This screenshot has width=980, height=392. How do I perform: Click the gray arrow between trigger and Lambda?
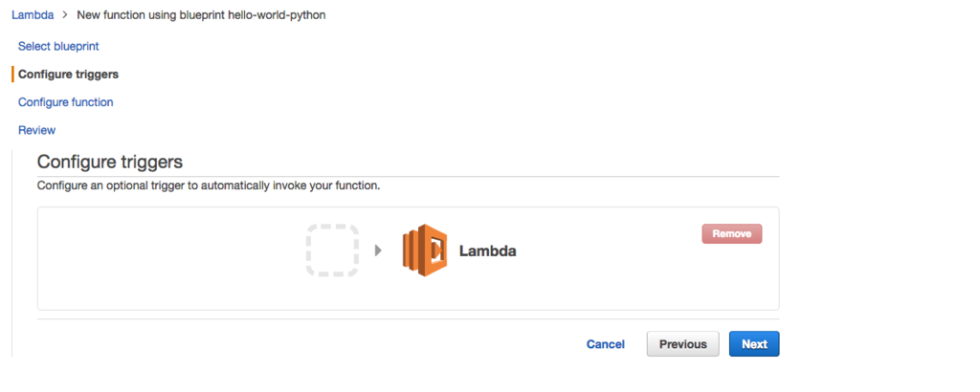tap(378, 250)
